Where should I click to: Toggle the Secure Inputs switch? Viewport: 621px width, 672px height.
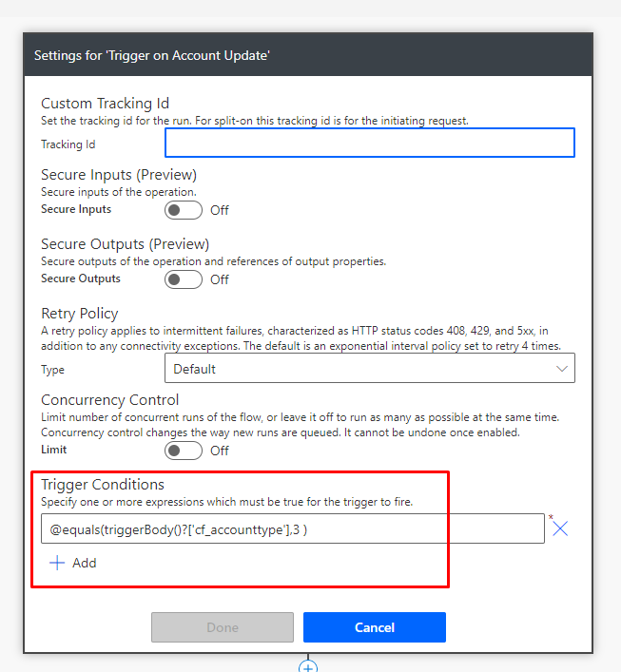(184, 210)
